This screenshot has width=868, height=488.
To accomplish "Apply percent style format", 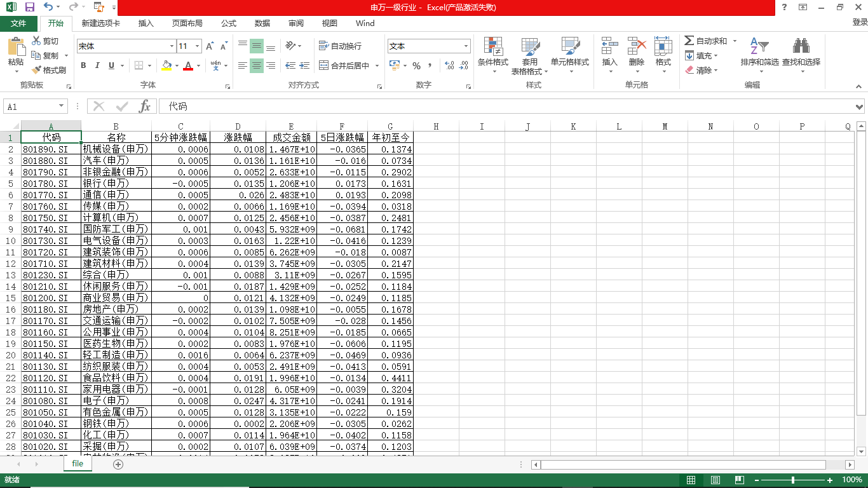I will click(x=416, y=65).
